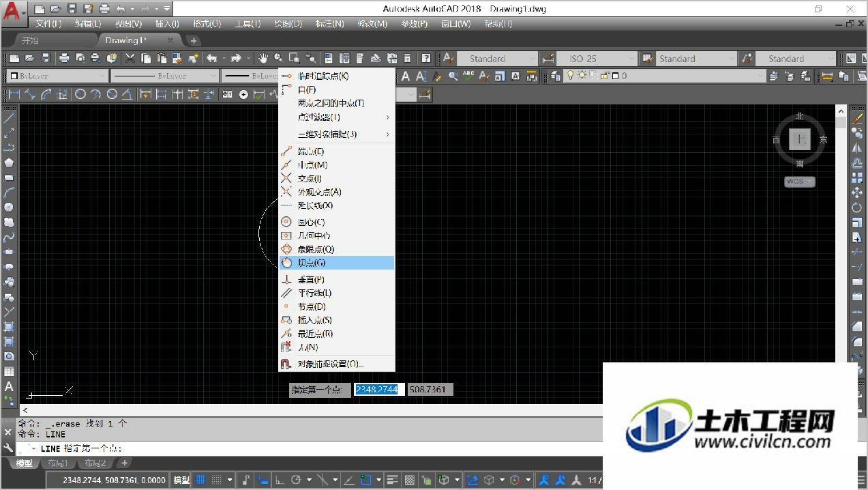Screen dimensions: 868x490
Task: Click the Linear dimension icon
Action: 14,94
